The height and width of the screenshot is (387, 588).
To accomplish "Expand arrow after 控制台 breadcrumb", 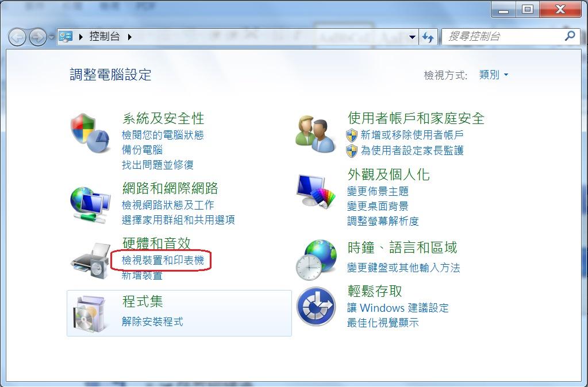I will click(130, 37).
